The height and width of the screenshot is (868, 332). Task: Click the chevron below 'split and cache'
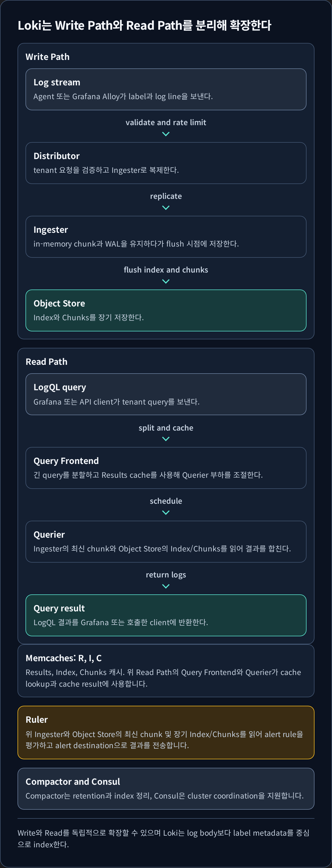pyautogui.click(x=166, y=439)
